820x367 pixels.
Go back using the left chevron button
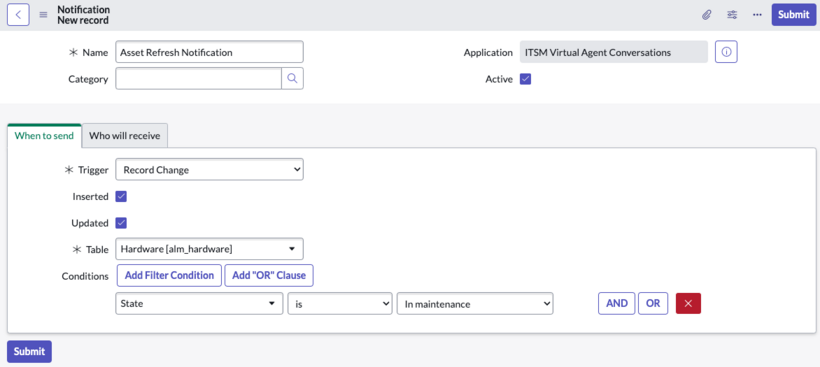point(18,15)
